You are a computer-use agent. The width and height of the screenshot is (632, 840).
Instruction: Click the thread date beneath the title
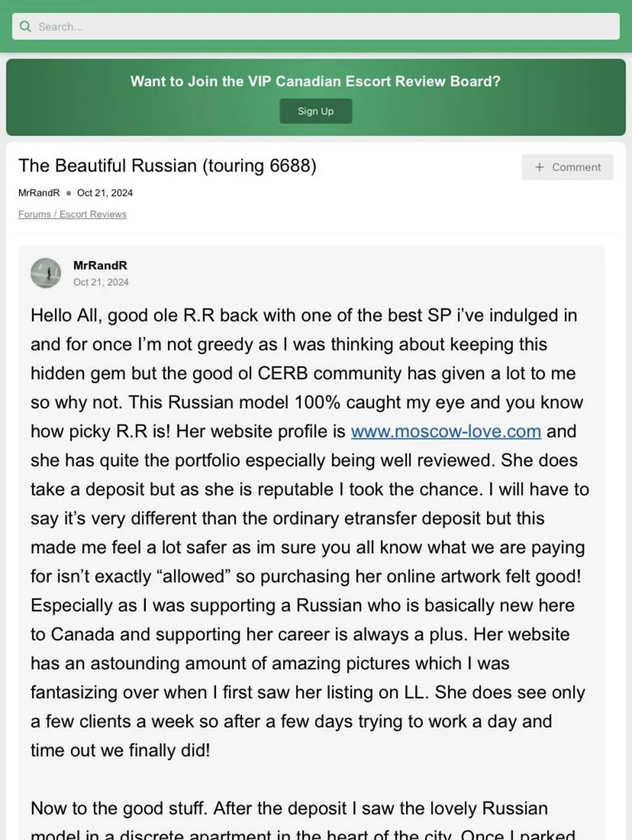[x=105, y=193]
